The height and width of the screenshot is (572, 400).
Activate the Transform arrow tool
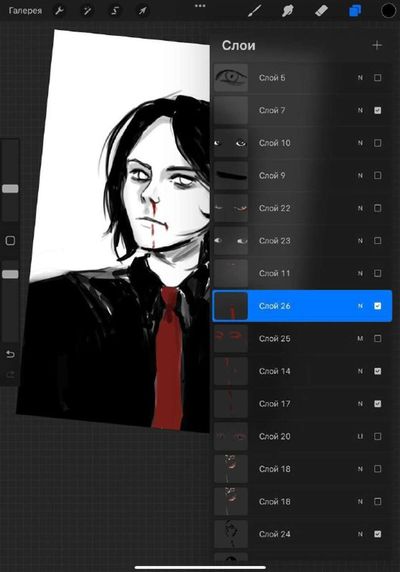(143, 11)
